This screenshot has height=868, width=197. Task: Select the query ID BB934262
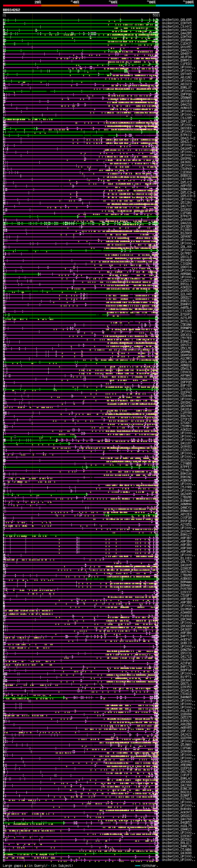[x=11, y=10]
